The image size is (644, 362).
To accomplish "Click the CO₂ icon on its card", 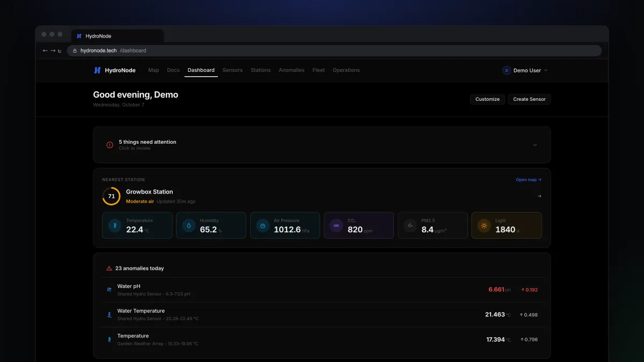I will 336,225.
